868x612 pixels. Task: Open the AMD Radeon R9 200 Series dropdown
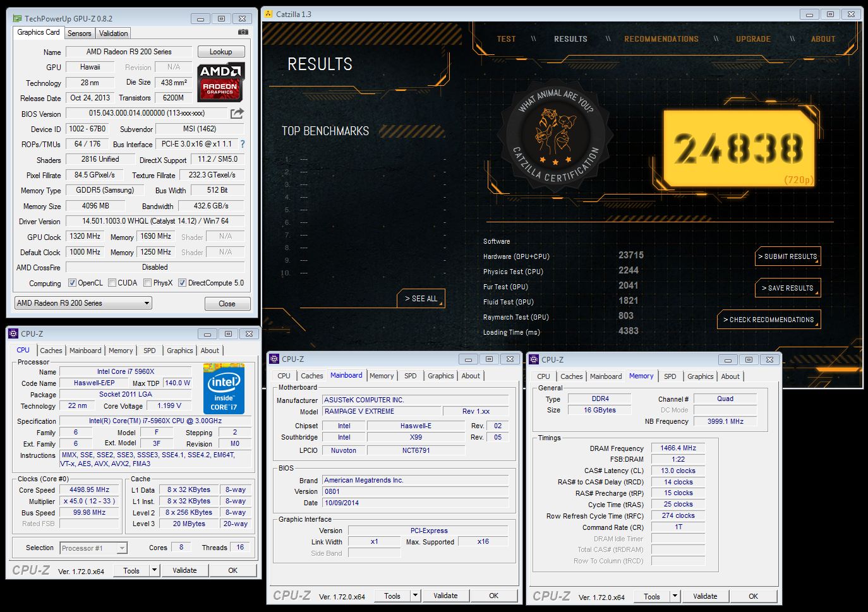click(83, 303)
